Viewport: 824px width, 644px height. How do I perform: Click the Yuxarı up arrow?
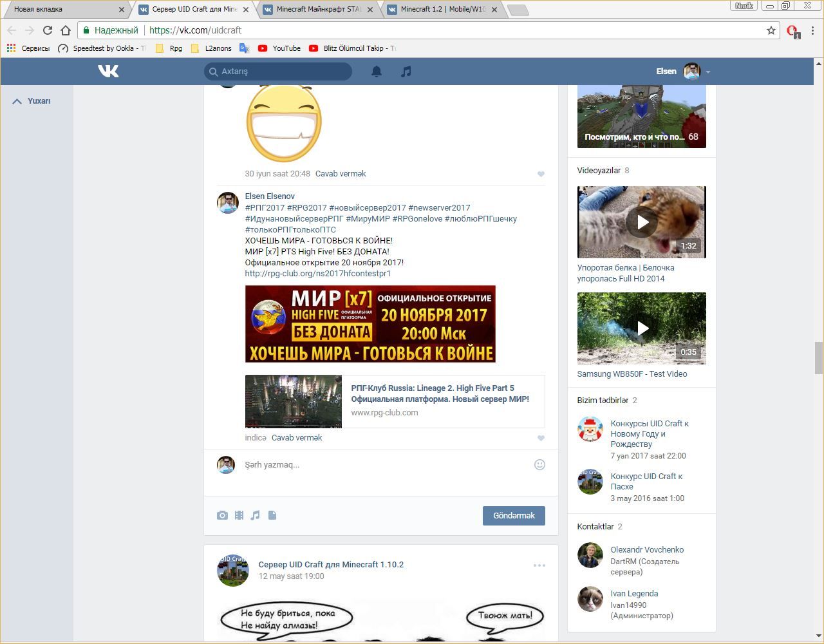(17, 101)
